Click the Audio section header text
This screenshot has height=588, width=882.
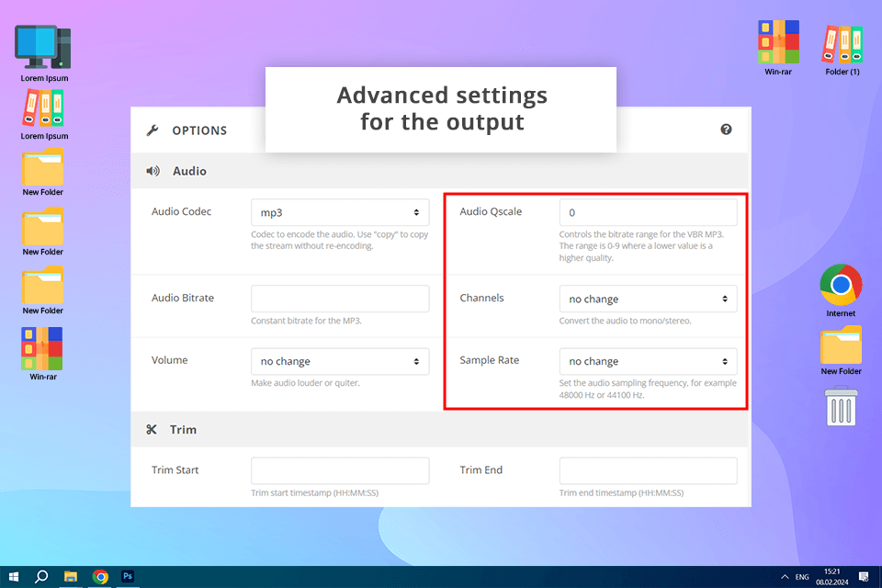[189, 171]
